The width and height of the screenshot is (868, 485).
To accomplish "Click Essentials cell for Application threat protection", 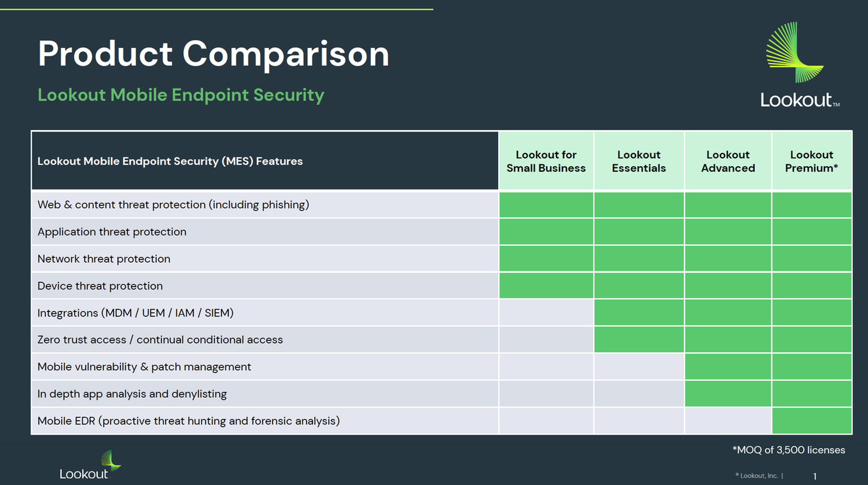I will pos(639,232).
